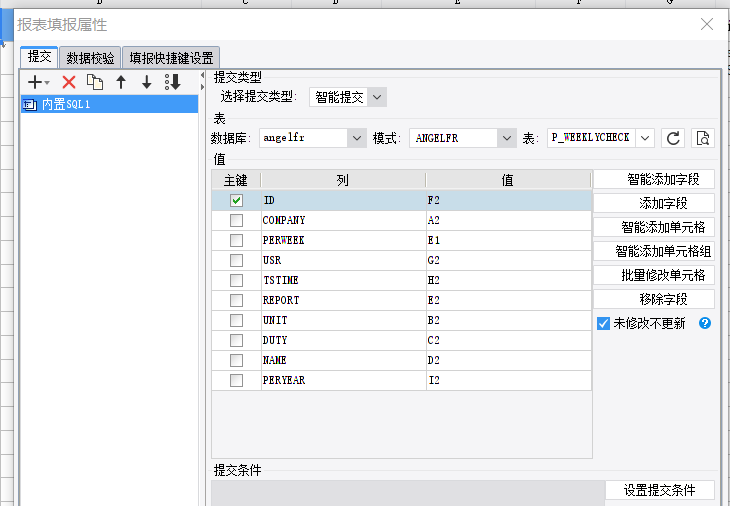Viewport: 730px width, 506px height.
Task: Select PERYEAR column cell
Action: tap(344, 380)
